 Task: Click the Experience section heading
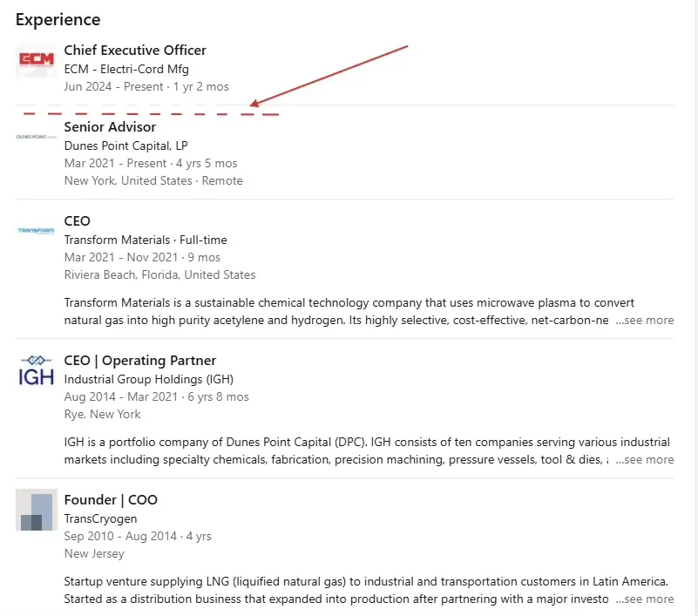pos(58,20)
